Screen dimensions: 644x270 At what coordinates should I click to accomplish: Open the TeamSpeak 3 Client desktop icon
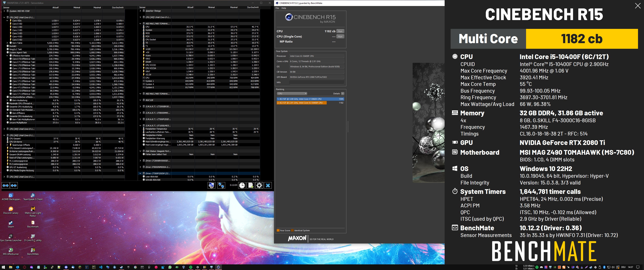click(33, 197)
